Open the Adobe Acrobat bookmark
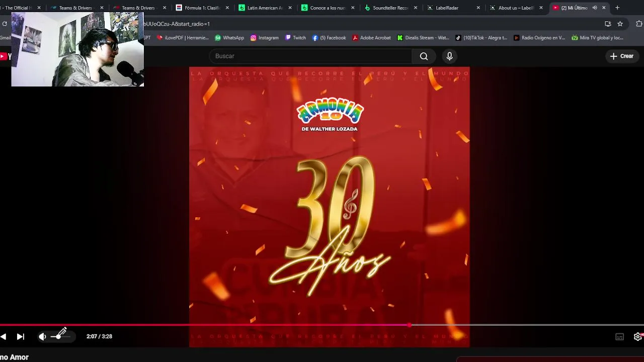The height and width of the screenshot is (362, 644). 372,38
